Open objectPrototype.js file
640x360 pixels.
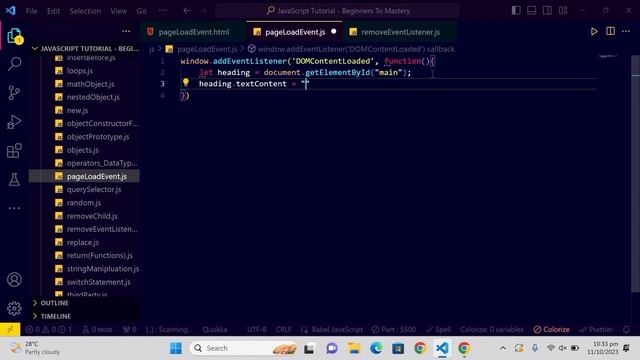[98, 137]
